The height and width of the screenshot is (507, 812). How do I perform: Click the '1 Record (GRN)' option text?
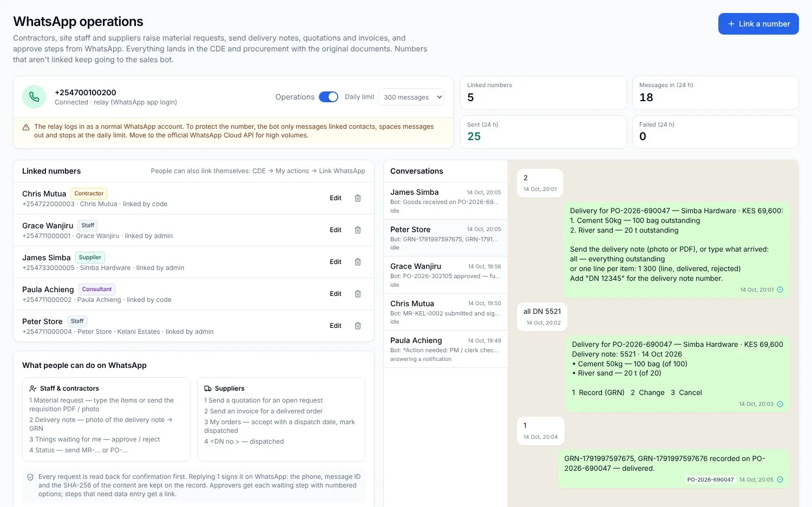(x=598, y=393)
